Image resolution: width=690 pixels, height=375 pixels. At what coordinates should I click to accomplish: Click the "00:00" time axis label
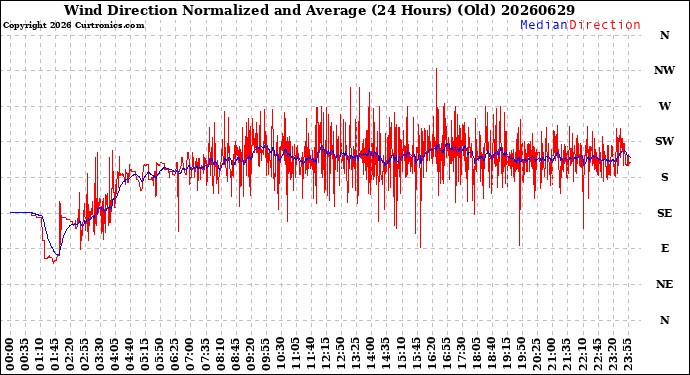[x=10, y=354]
